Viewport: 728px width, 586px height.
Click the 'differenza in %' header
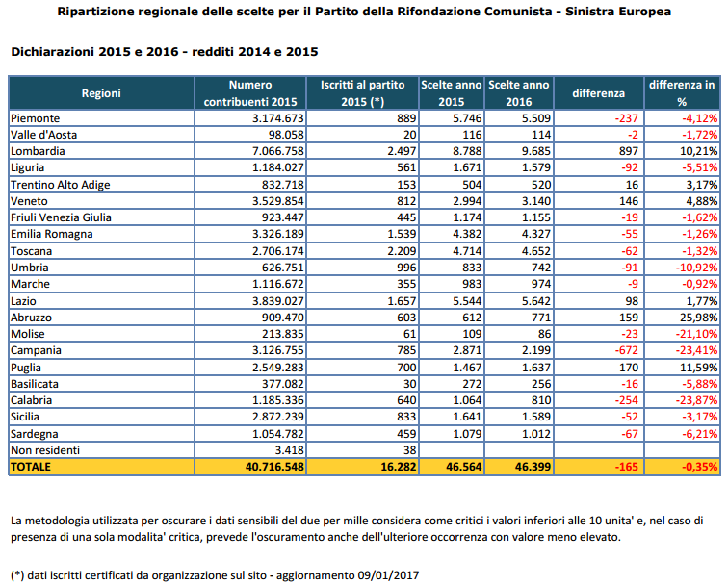click(682, 93)
